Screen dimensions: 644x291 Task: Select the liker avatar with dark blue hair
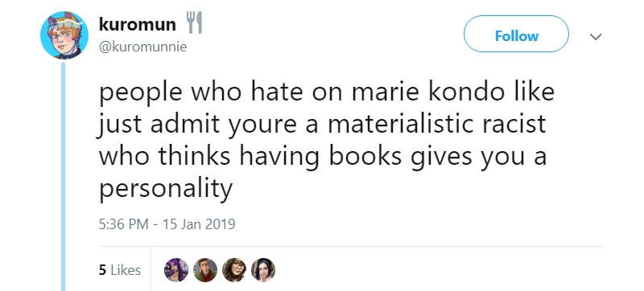263,270
